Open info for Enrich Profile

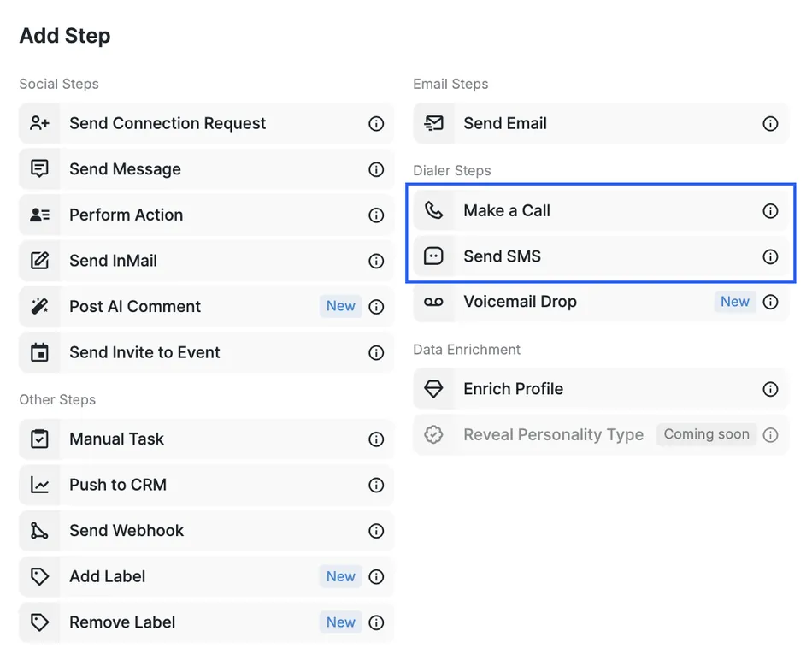770,388
